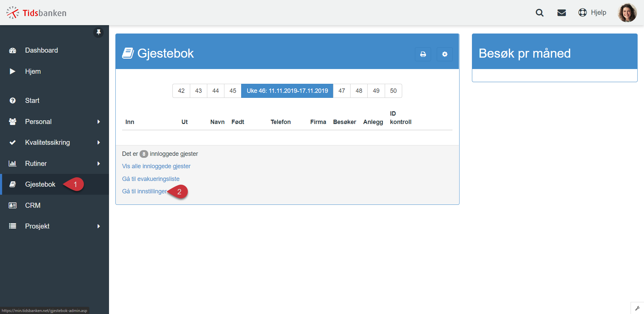Viewport: 644px width, 314px height.
Task: Switch to week 49
Action: coord(376,91)
